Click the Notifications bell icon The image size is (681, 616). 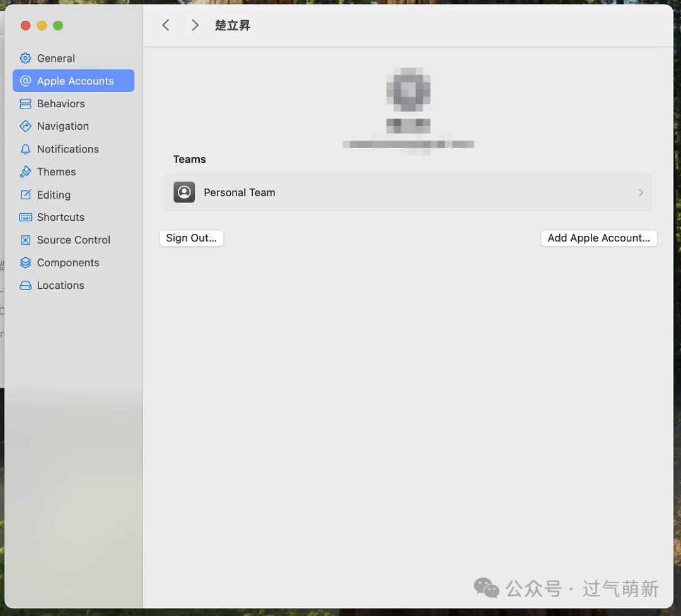click(x=26, y=149)
